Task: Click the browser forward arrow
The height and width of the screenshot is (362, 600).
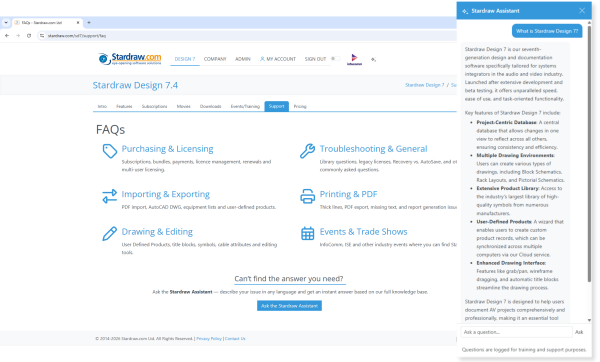Action: coord(18,36)
